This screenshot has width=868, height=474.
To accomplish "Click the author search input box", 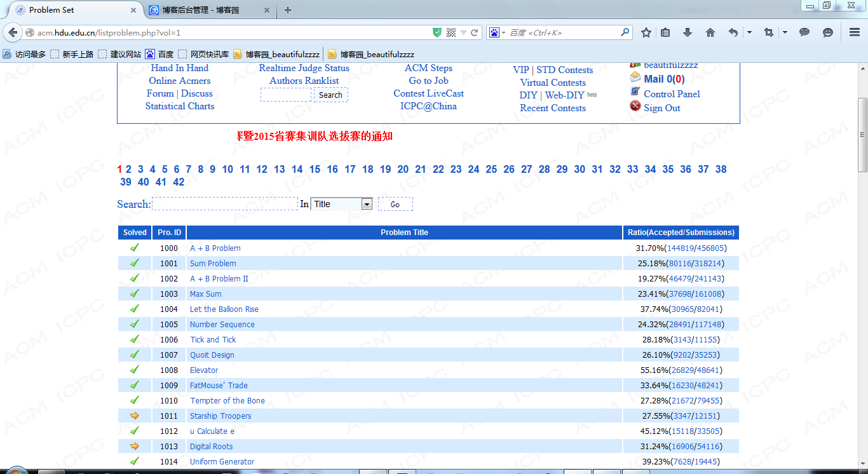I will tap(286, 95).
